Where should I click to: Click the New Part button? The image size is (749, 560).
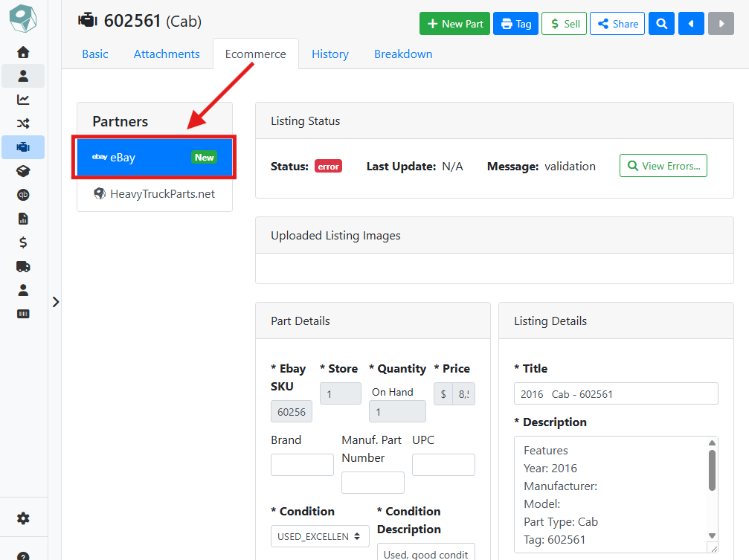pyautogui.click(x=454, y=24)
